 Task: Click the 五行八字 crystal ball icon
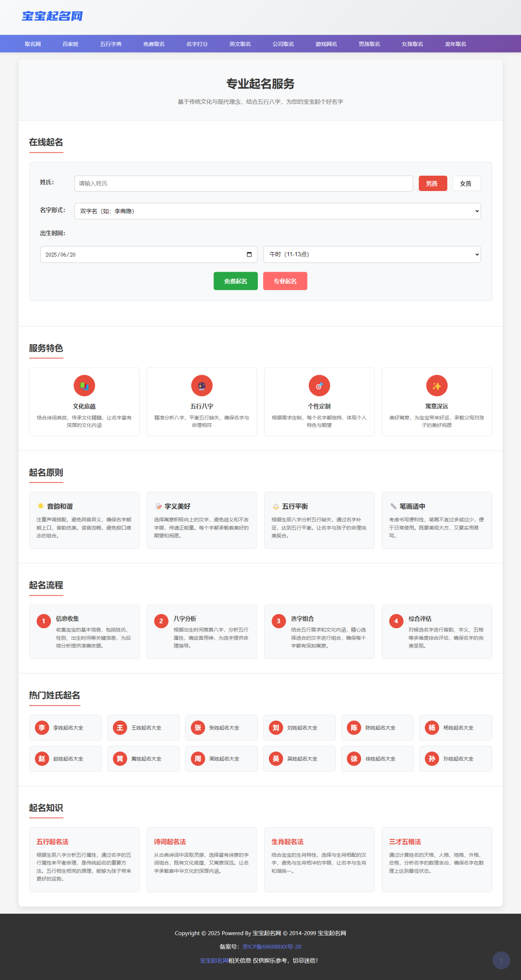(202, 385)
